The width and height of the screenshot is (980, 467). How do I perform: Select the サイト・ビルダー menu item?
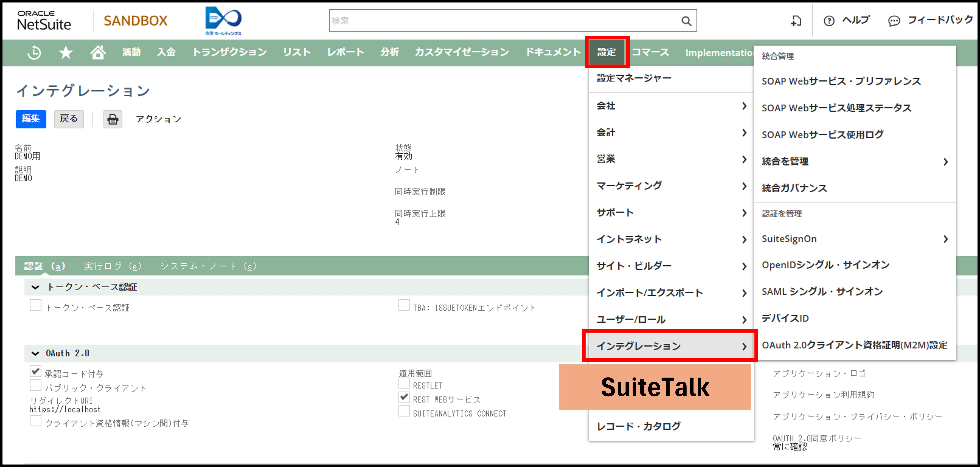pos(671,266)
